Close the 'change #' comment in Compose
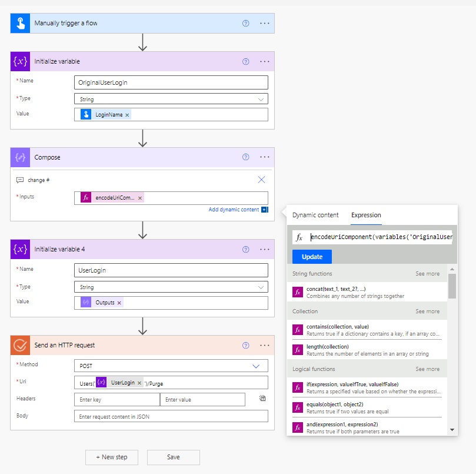476x474 pixels. tap(262, 180)
